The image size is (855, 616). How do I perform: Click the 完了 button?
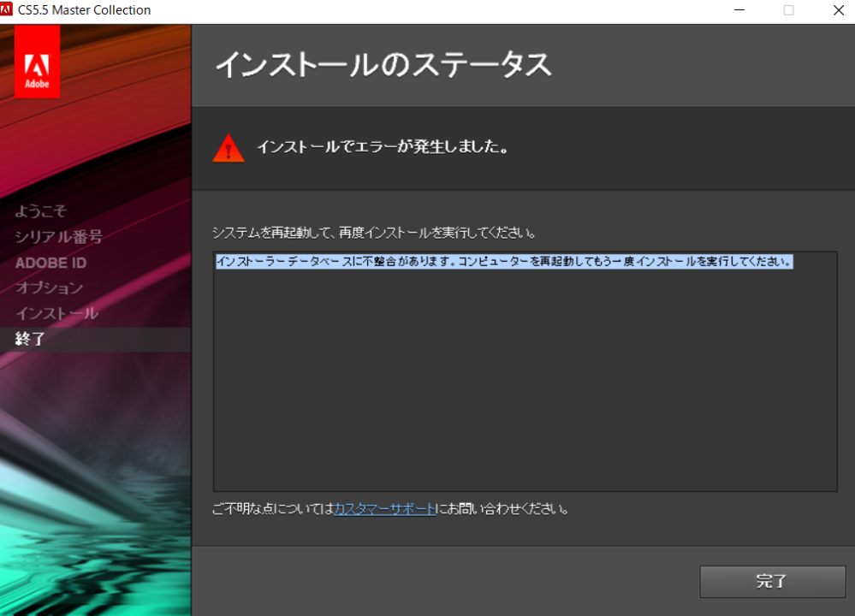click(x=772, y=581)
